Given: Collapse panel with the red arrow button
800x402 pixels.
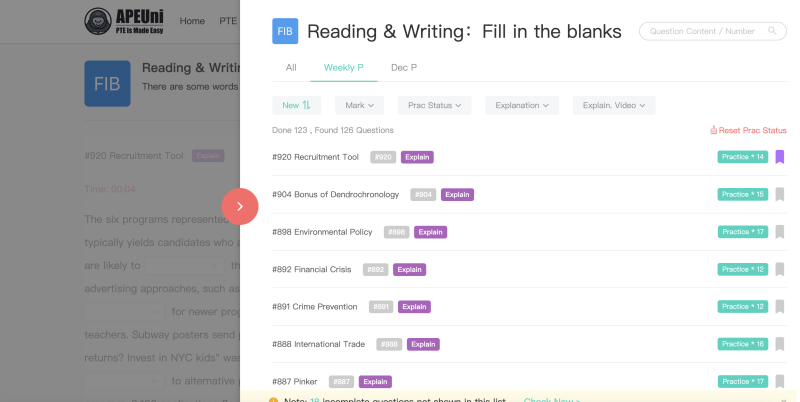Looking at the screenshot, I should (x=240, y=206).
